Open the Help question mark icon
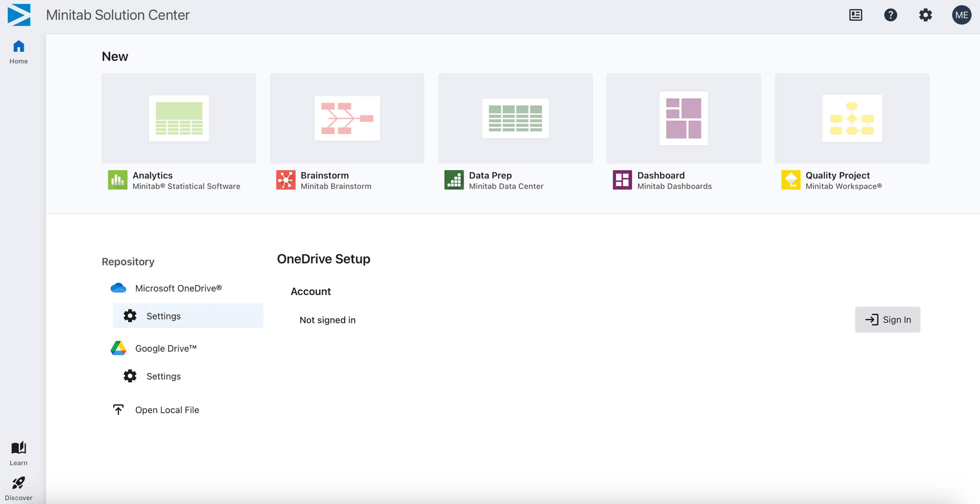Image resolution: width=980 pixels, height=504 pixels. pyautogui.click(x=890, y=15)
